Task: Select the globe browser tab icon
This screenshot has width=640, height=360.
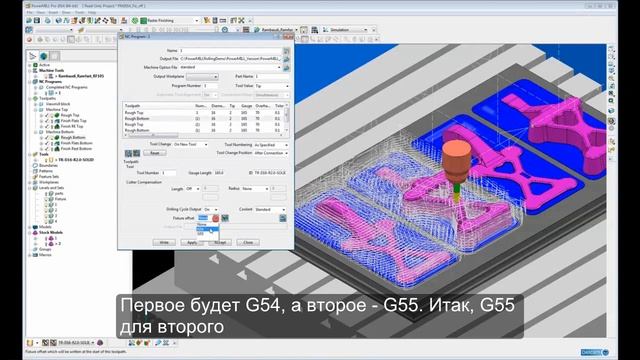Action: click(44, 56)
